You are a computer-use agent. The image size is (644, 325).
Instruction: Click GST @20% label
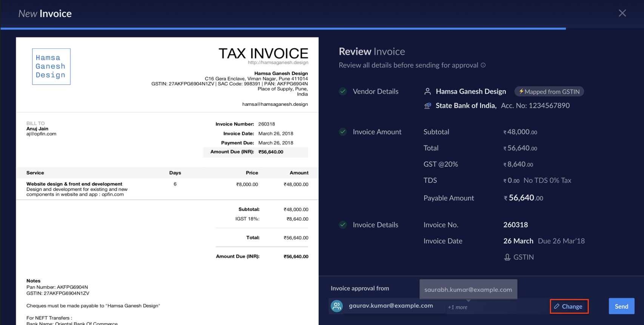click(441, 164)
